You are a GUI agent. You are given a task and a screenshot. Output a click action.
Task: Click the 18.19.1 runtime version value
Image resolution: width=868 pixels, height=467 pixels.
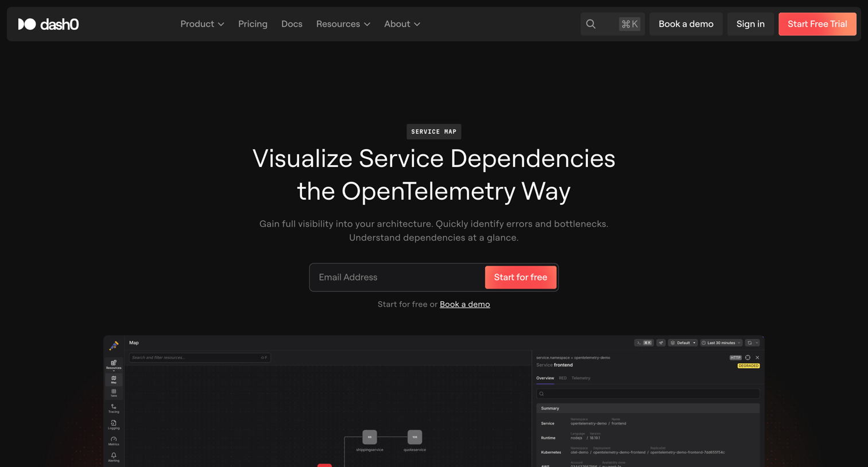[595, 438]
